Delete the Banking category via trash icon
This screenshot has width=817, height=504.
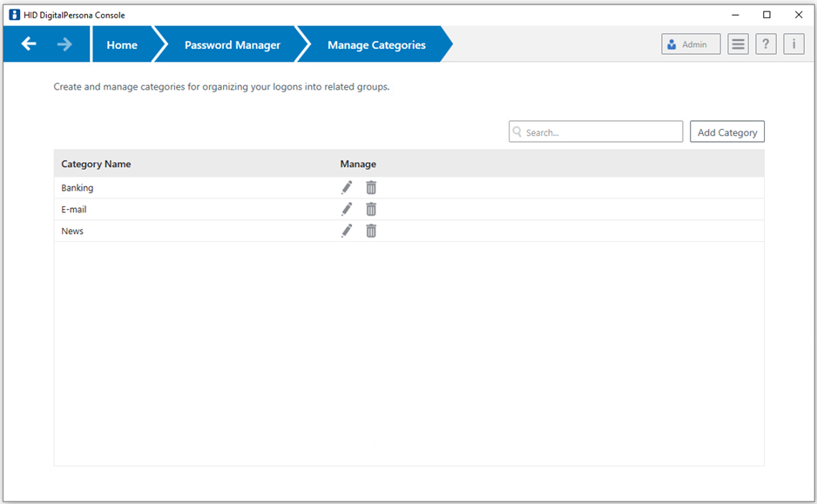point(371,187)
